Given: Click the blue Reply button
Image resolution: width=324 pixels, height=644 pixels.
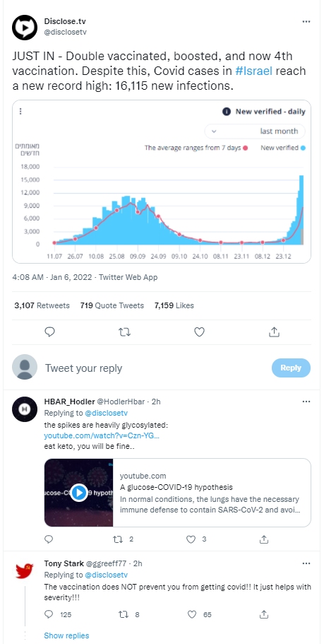Looking at the screenshot, I should click(x=292, y=368).
